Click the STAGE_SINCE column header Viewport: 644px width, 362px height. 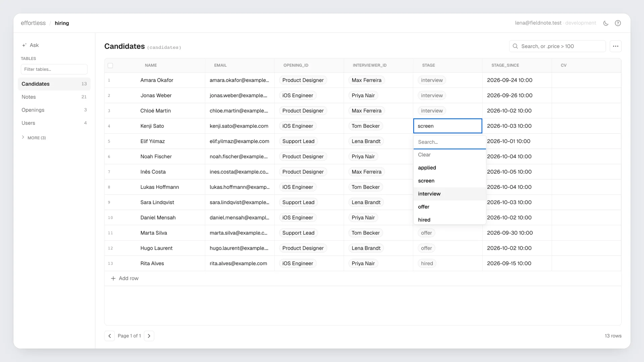[505, 65]
